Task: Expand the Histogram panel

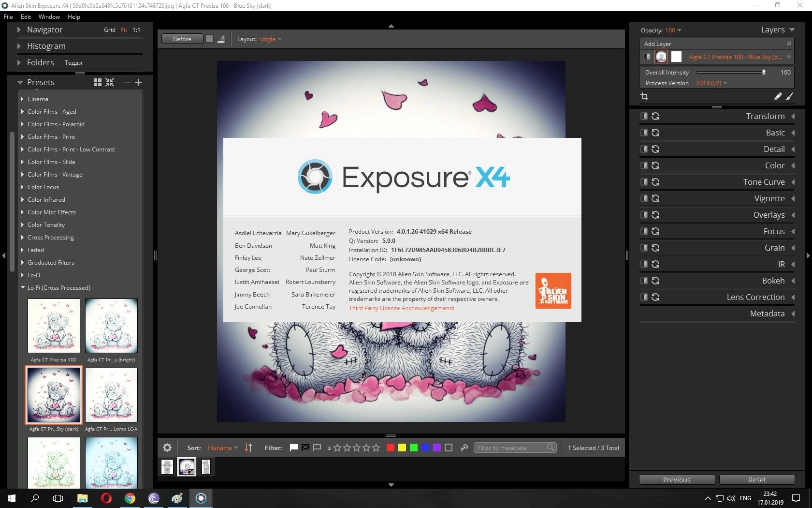Action: [x=19, y=46]
